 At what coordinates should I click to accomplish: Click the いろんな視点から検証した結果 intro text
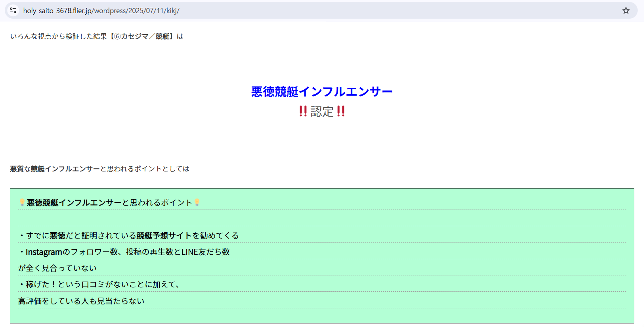(59, 37)
